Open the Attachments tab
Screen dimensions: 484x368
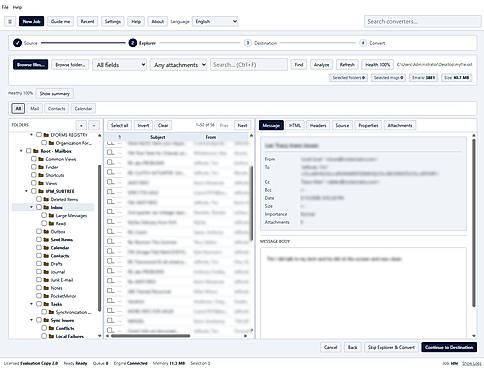pyautogui.click(x=400, y=125)
